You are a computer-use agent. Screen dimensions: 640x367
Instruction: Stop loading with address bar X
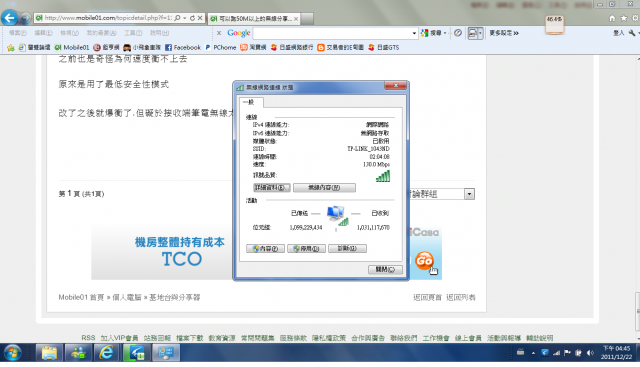(200, 18)
